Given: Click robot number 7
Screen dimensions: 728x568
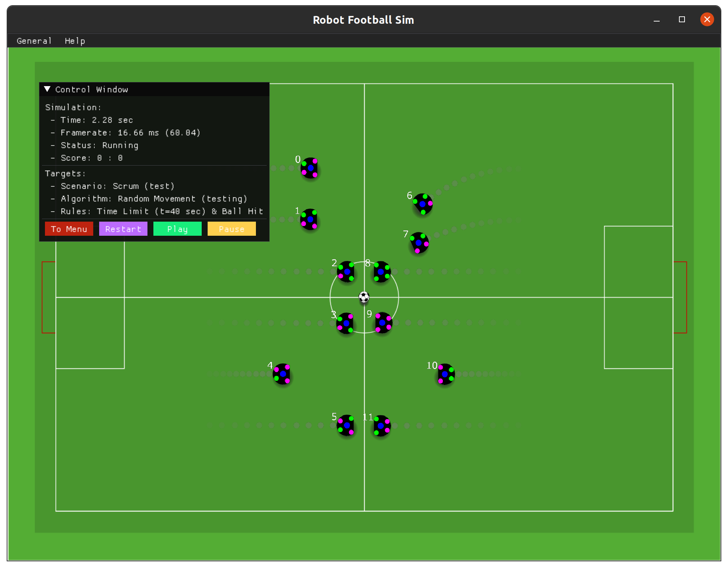Looking at the screenshot, I should (419, 243).
